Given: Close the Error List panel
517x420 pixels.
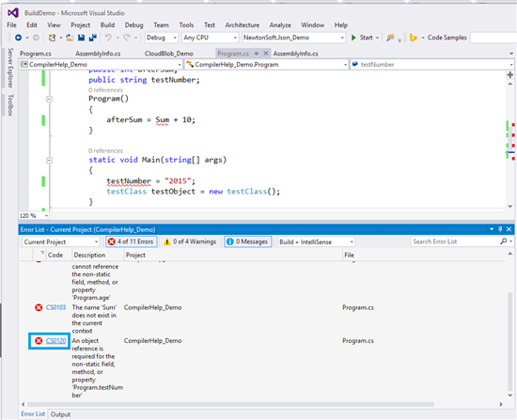Looking at the screenshot, I should coord(509,229).
